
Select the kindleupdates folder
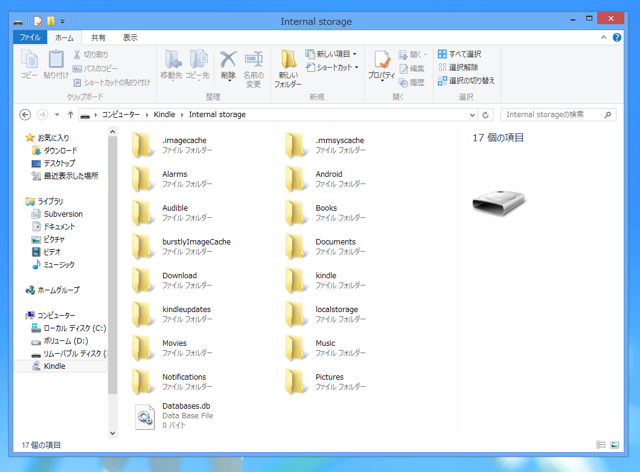tap(172, 314)
